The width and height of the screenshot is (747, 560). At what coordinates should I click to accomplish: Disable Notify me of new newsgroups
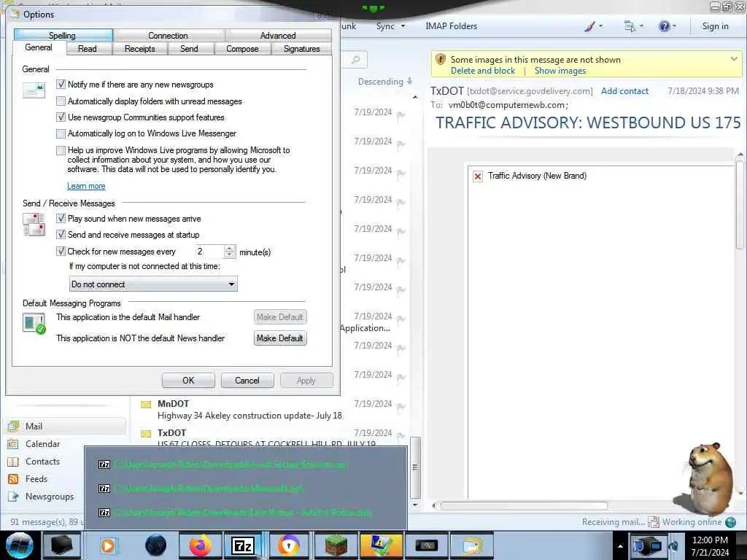pos(61,85)
